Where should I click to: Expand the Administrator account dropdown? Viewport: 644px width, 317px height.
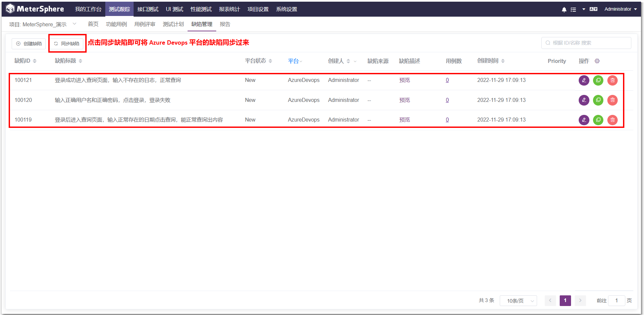(620, 9)
